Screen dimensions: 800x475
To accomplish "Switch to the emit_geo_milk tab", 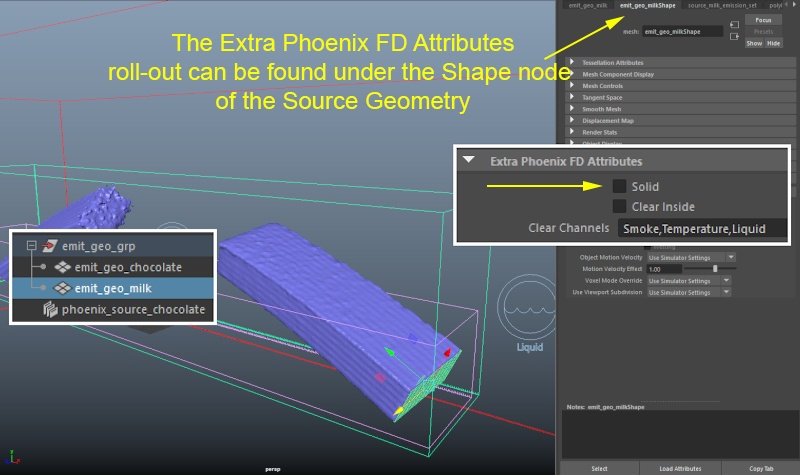I will (x=588, y=5).
